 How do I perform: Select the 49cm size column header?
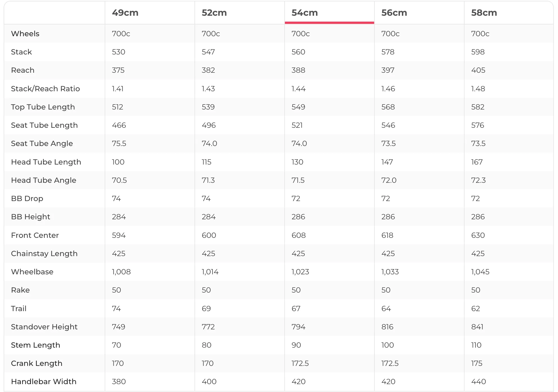tap(125, 13)
